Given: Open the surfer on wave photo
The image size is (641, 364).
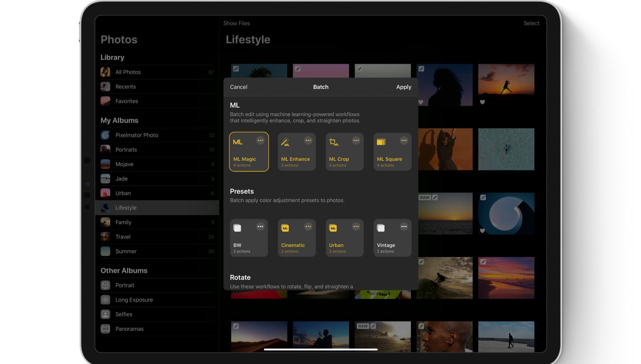Looking at the screenshot, I should point(445,278).
